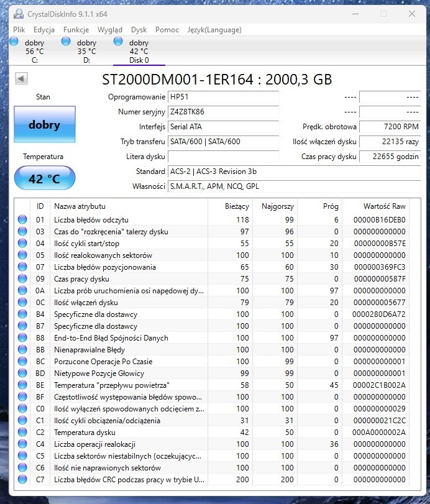Select the Disk 0 tab at 42 °C
Viewport: 430px width, 504px height.
(139, 51)
